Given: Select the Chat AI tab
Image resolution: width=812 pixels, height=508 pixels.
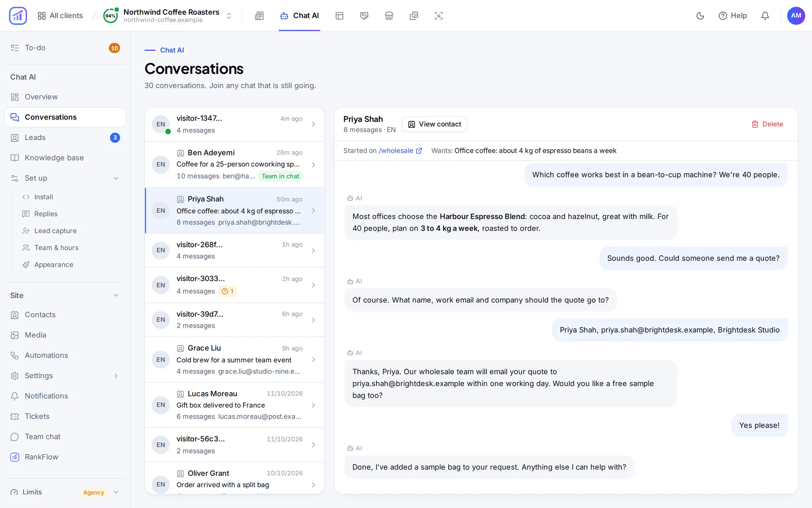Looking at the screenshot, I should [299, 16].
